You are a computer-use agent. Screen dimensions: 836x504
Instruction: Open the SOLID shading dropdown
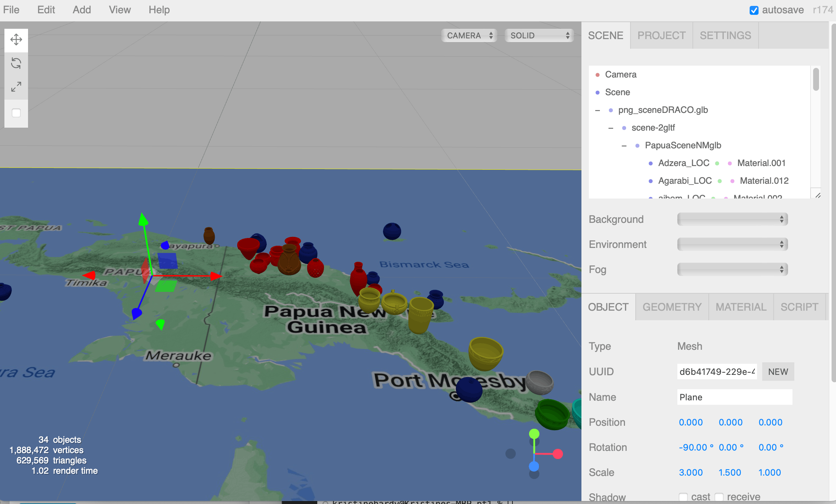[x=539, y=35]
